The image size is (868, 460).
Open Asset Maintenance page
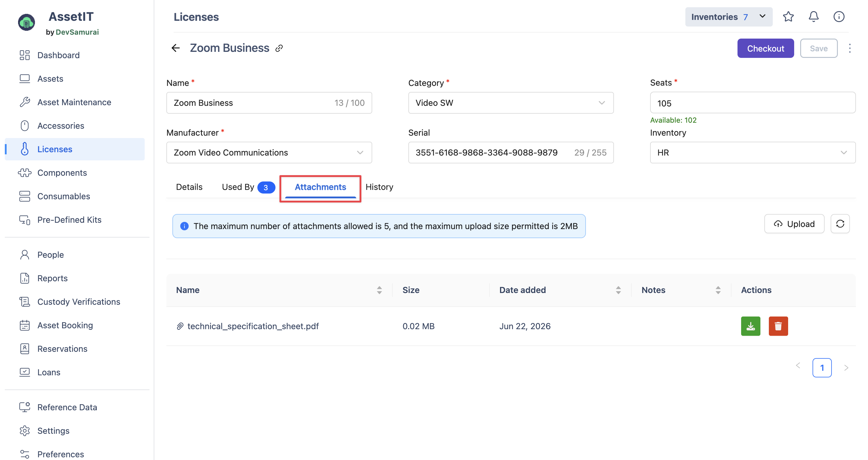(74, 102)
